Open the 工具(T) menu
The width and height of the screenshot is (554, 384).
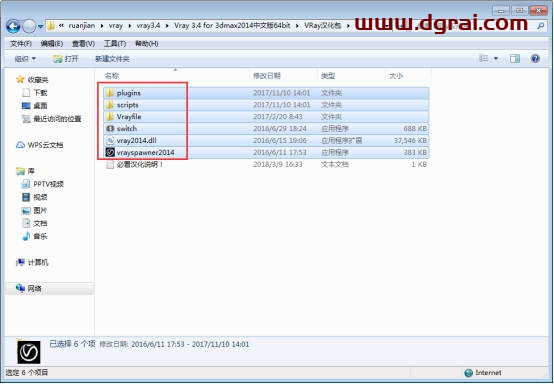pos(115,43)
